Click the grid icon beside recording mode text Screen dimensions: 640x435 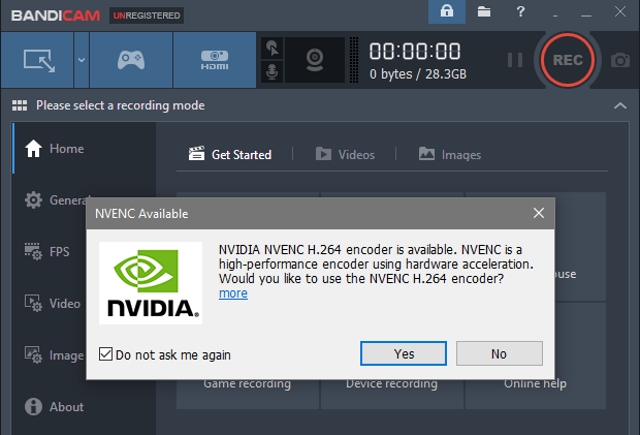pyautogui.click(x=19, y=105)
